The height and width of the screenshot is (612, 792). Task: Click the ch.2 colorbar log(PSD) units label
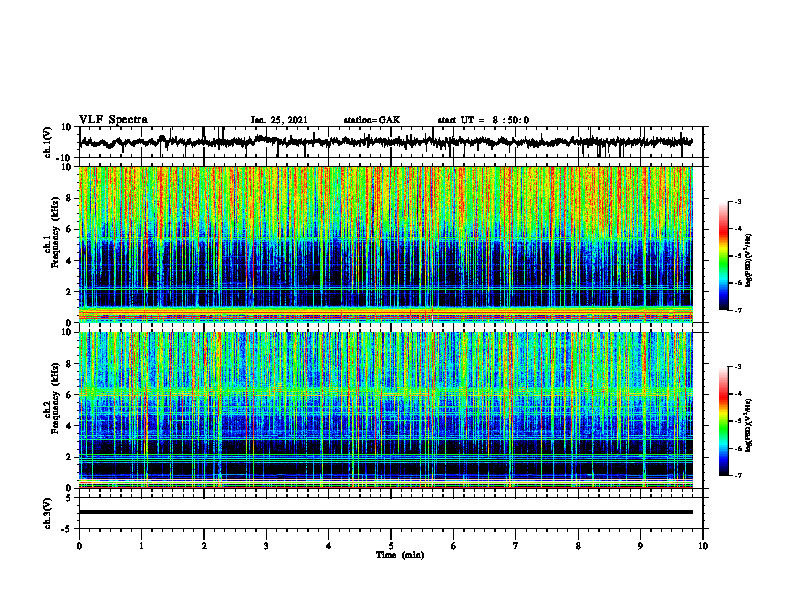pos(749,426)
